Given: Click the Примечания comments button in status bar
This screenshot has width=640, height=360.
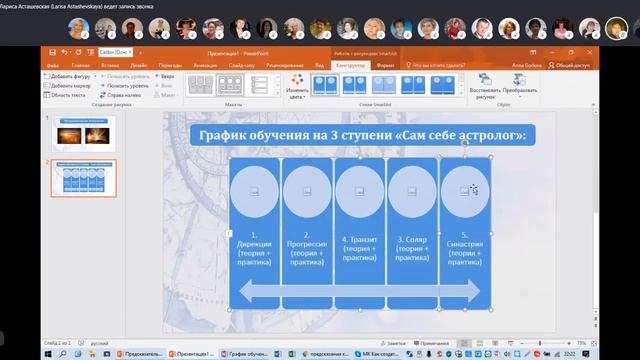Looking at the screenshot, I should pyautogui.click(x=431, y=343).
